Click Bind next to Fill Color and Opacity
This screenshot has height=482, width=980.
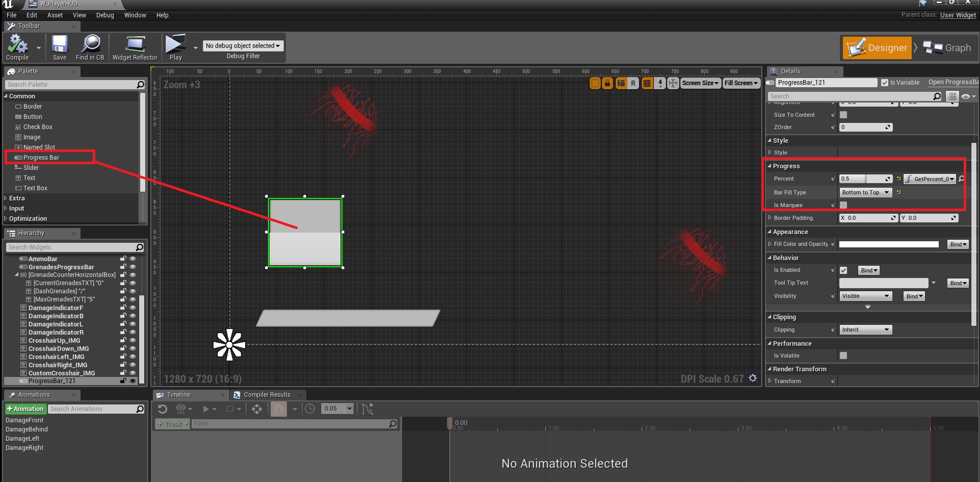click(x=958, y=244)
